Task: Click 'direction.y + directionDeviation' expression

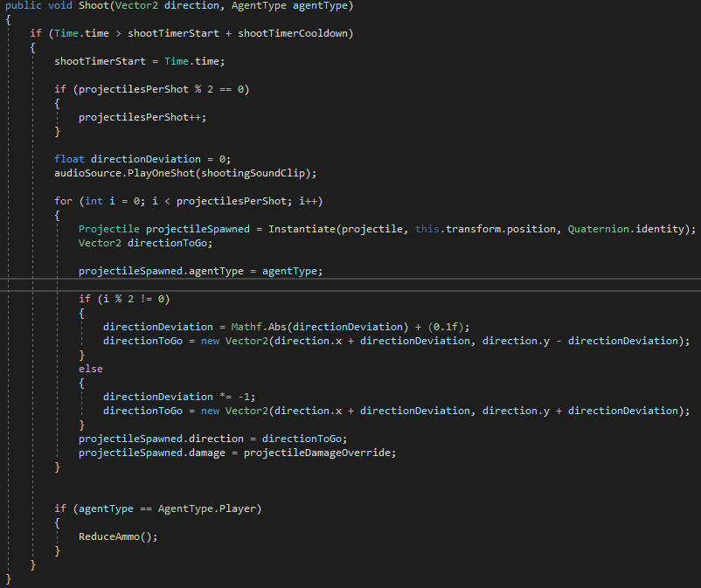Action: (580, 411)
